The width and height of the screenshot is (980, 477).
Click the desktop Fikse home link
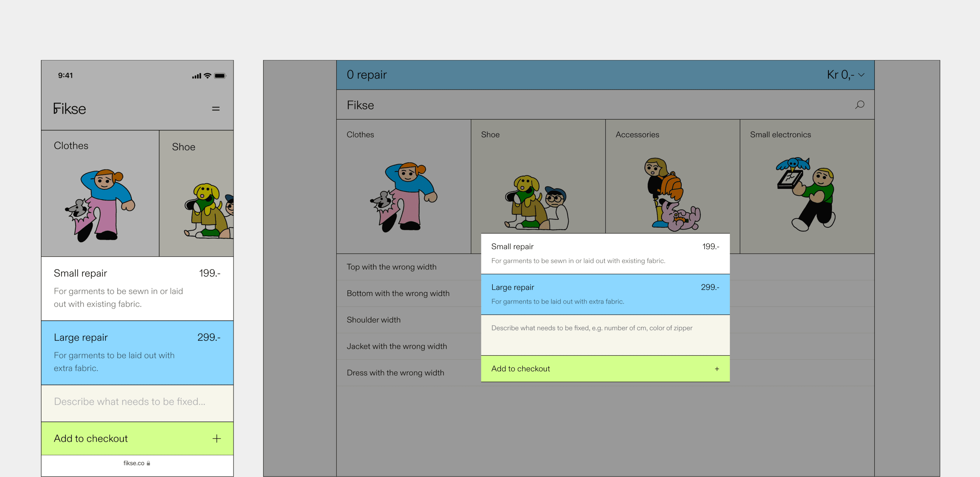360,105
